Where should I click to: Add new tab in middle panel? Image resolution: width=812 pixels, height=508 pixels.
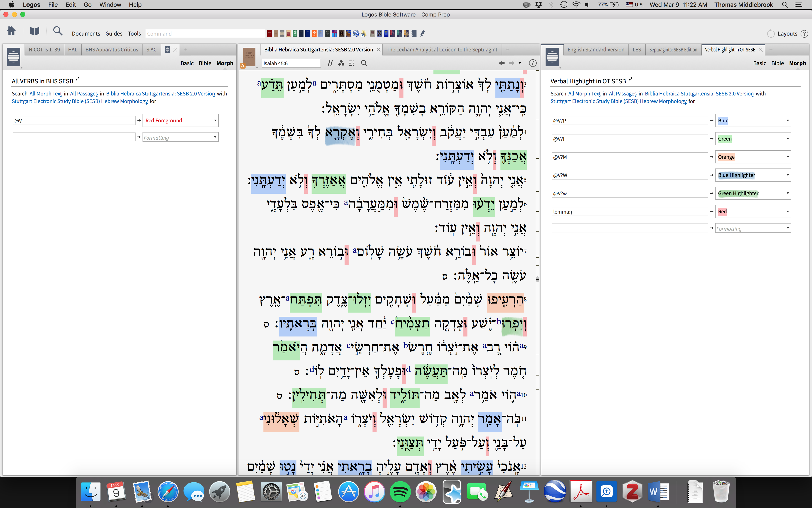pyautogui.click(x=508, y=50)
